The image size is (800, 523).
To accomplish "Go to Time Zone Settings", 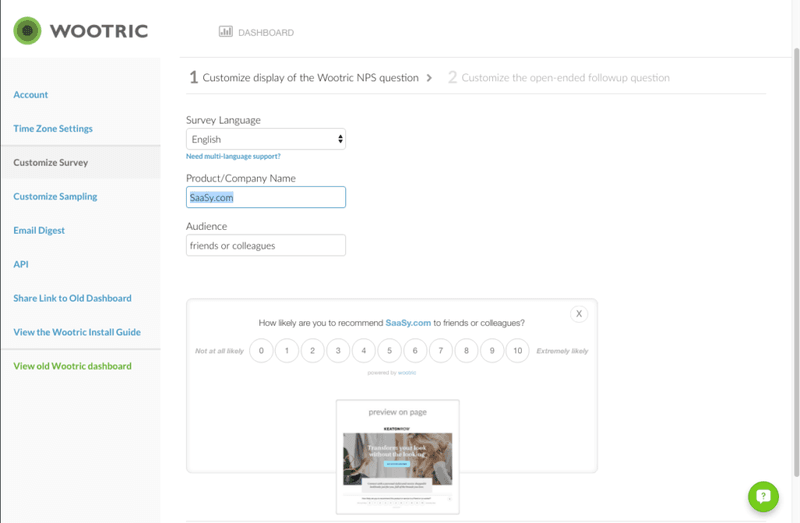I will click(x=53, y=129).
